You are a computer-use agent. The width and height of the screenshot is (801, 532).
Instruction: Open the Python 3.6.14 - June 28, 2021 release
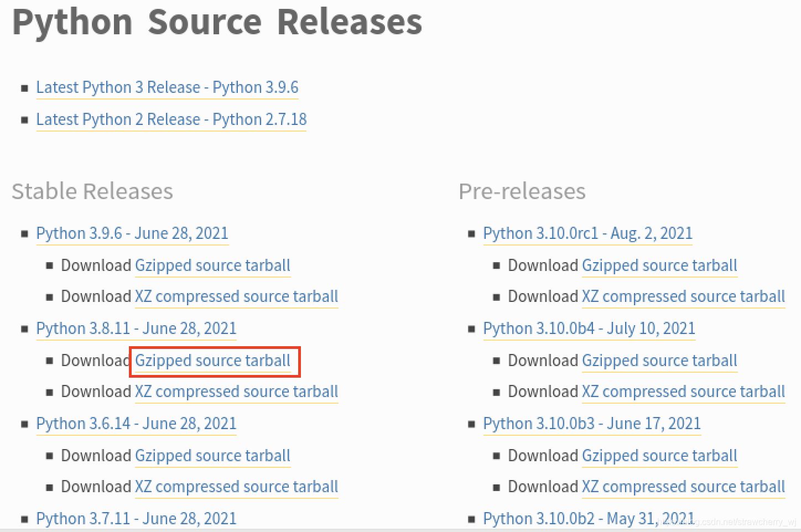(x=136, y=424)
